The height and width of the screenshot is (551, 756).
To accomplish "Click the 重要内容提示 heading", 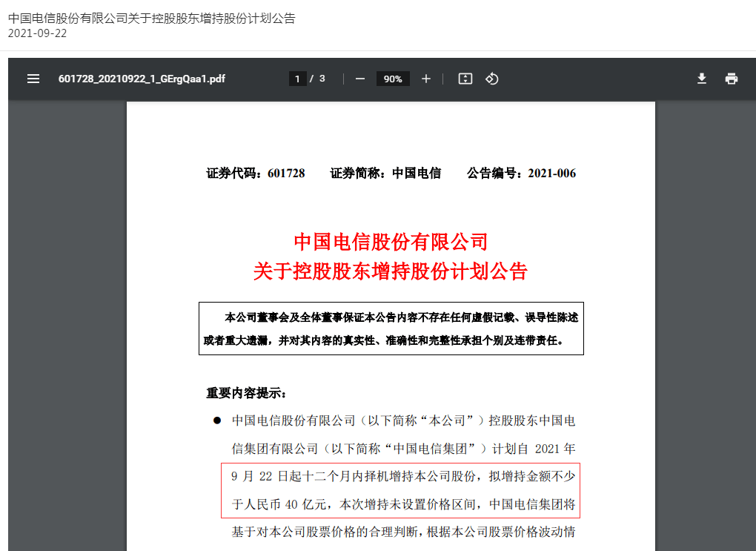I will tap(246, 393).
